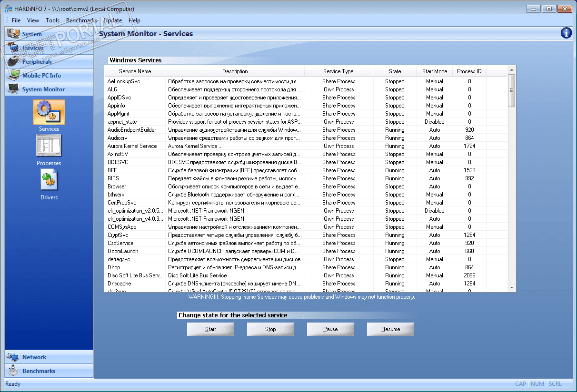Click the Resume service button
Screen dimensions: 577x392
tap(390, 329)
